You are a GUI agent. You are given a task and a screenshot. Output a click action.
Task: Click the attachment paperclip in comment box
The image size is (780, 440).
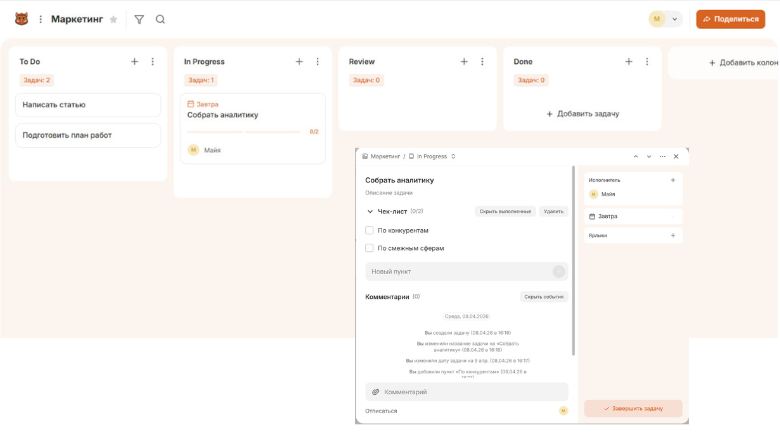[x=376, y=392]
